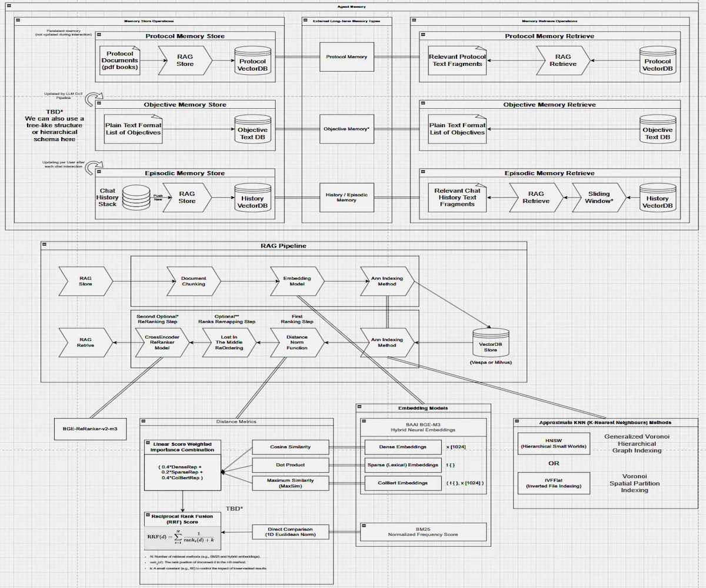This screenshot has height=588, width=706.
Task: Select the Objective Text DB cylinder in the Objective Memory Store
Action: (252, 131)
